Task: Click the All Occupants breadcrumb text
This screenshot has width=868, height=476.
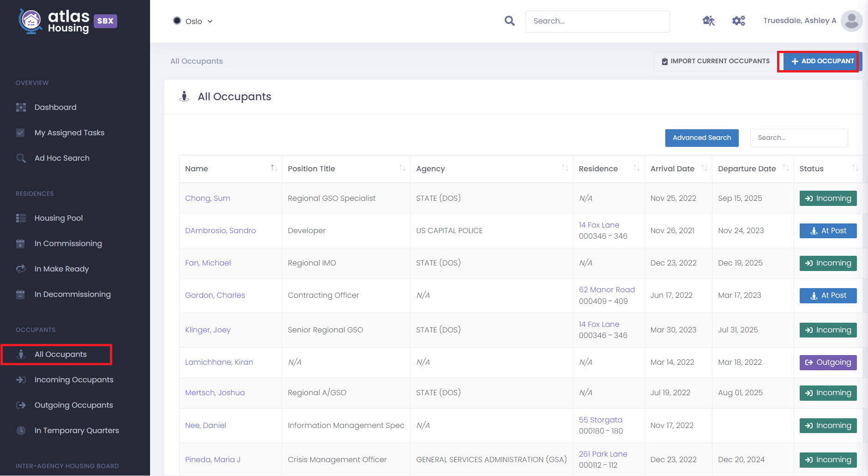Action: (197, 61)
